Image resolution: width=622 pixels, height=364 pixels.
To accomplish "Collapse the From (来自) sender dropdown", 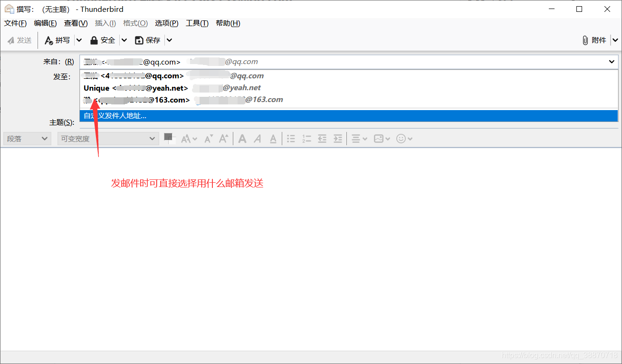I will pyautogui.click(x=612, y=62).
